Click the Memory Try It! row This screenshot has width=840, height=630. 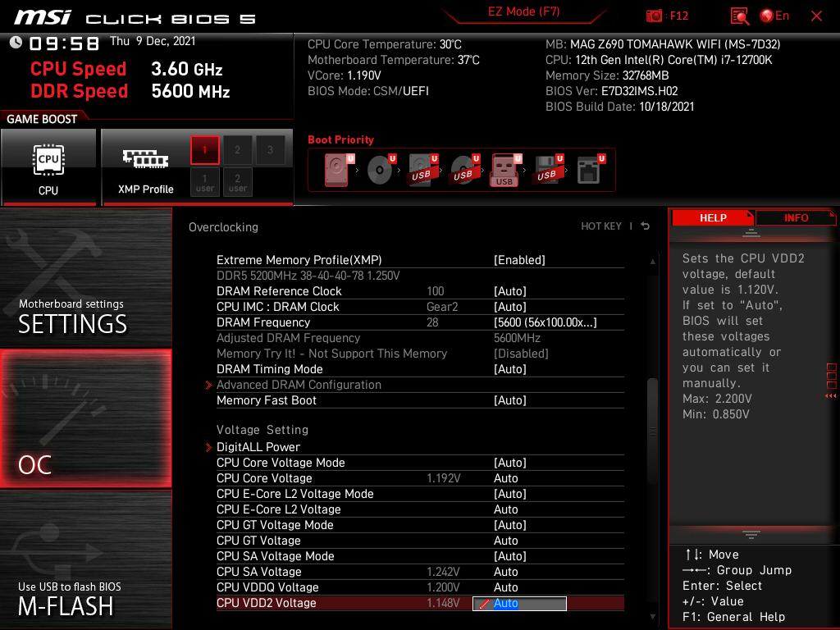coord(420,354)
